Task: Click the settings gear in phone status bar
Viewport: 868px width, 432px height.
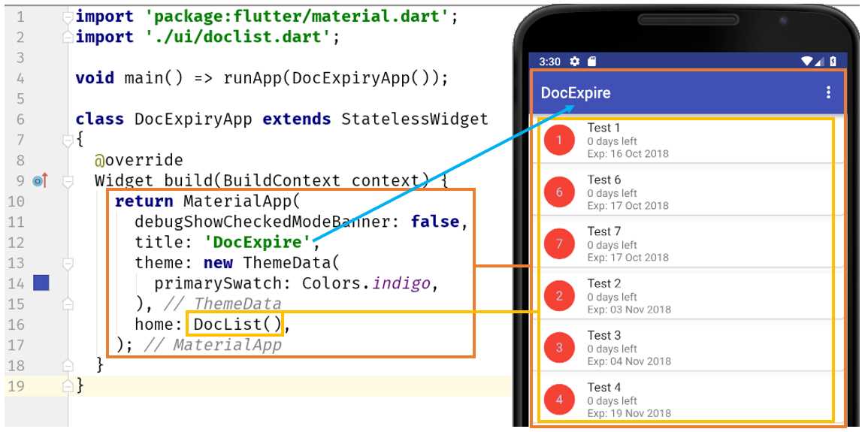Action: [x=575, y=62]
